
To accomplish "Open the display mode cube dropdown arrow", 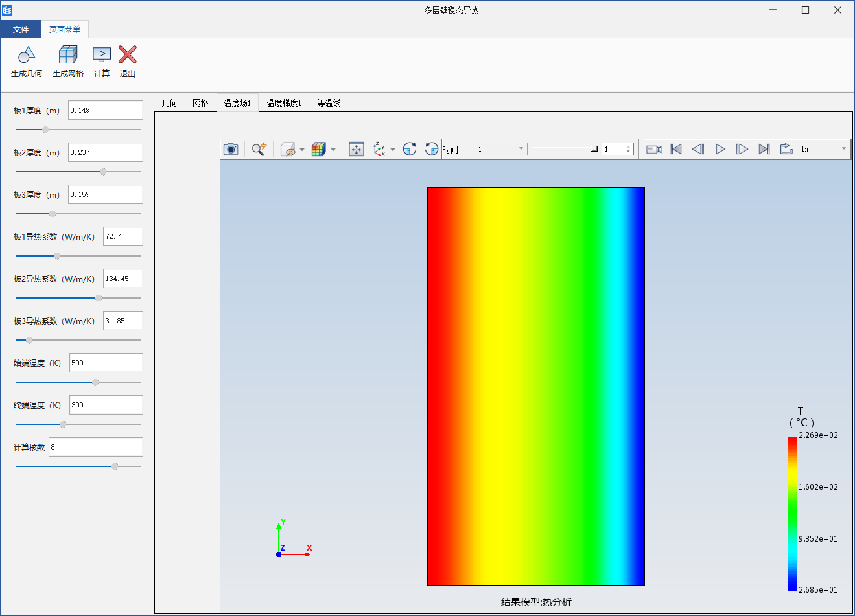I will pos(333,150).
